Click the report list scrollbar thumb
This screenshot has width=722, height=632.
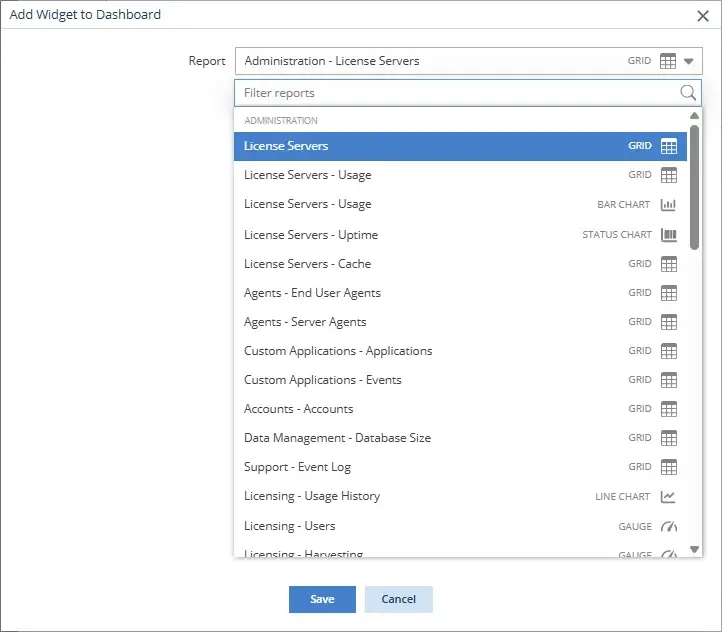(694, 187)
